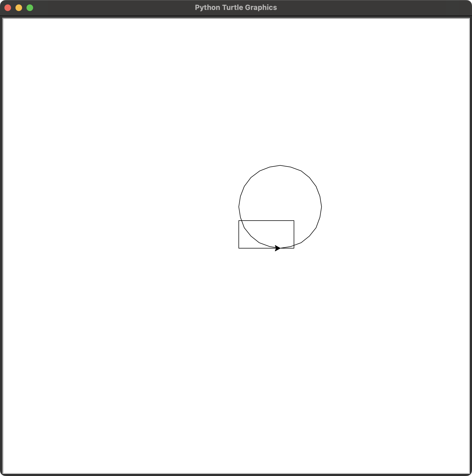Click the "Python Turtle Graphics" title text
The image size is (472, 476).
236,8
